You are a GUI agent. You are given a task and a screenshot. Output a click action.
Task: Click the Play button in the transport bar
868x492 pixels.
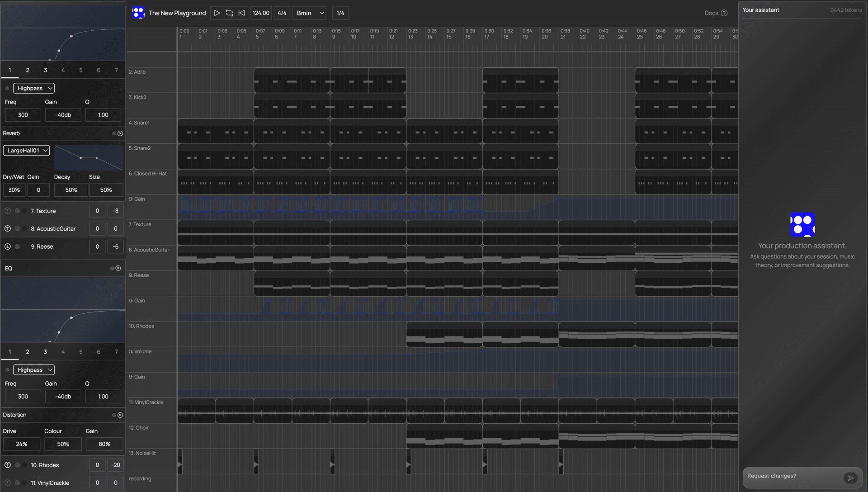coord(217,13)
